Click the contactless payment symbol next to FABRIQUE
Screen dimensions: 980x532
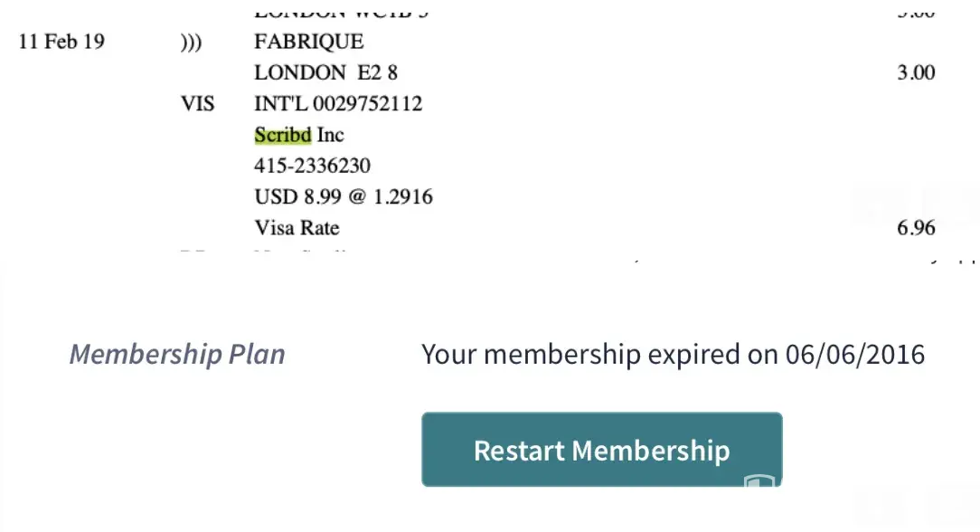191,43
